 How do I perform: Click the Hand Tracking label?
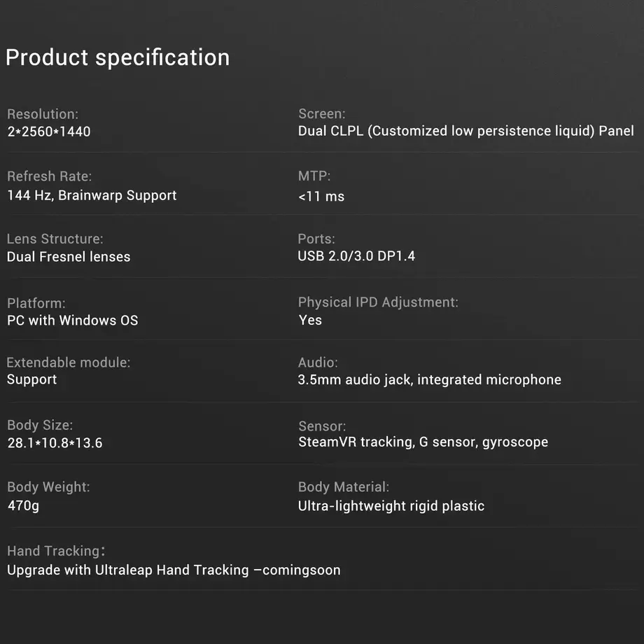pos(56,551)
